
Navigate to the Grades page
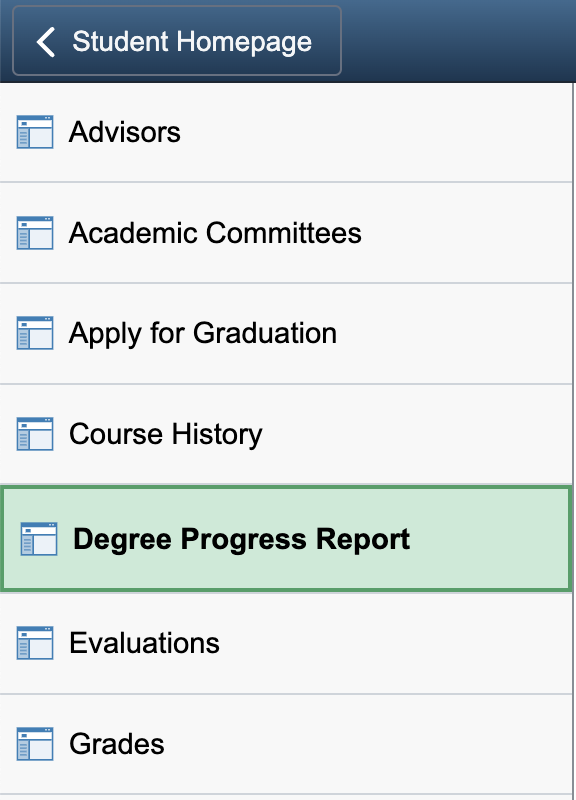tap(286, 744)
